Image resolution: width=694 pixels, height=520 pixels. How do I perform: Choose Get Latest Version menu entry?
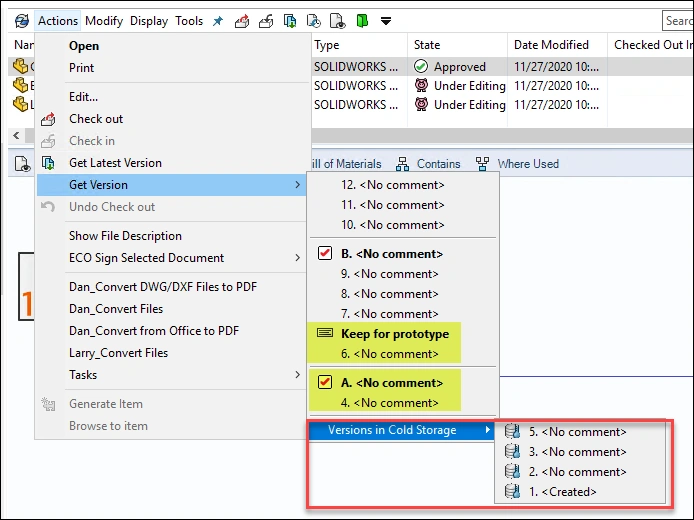(115, 163)
